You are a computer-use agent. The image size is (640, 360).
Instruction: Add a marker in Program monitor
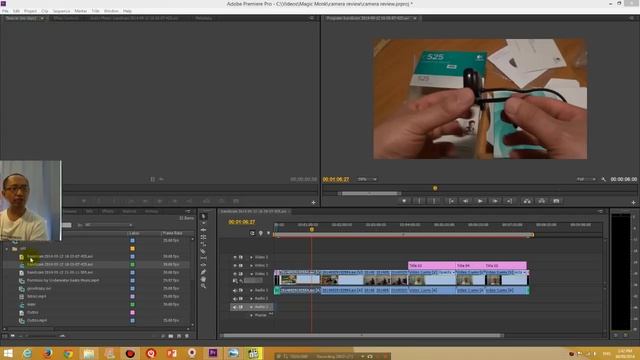[404, 201]
